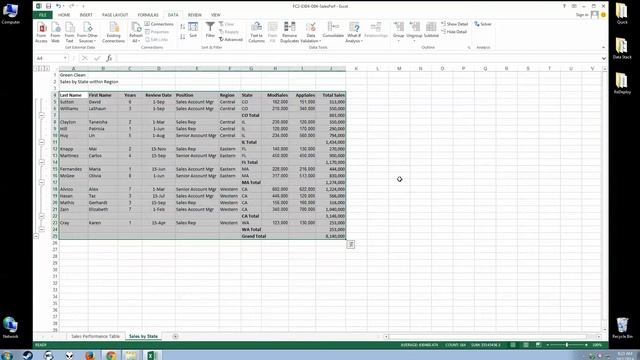Sort ascending A to Z
This screenshot has height=360, width=640.
(x=182, y=27)
